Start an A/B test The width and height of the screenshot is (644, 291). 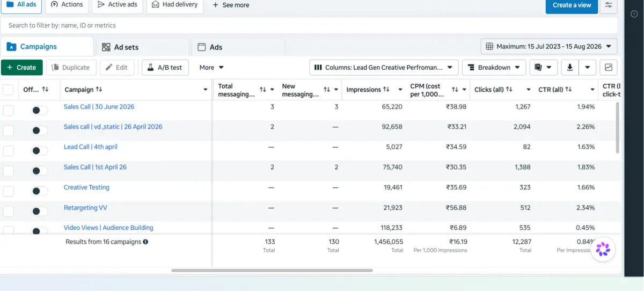tap(165, 67)
